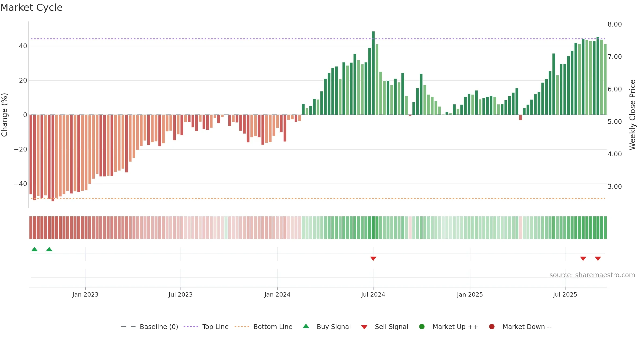Click the Sell Signal legend entry
644x362 pixels.
(x=385, y=327)
